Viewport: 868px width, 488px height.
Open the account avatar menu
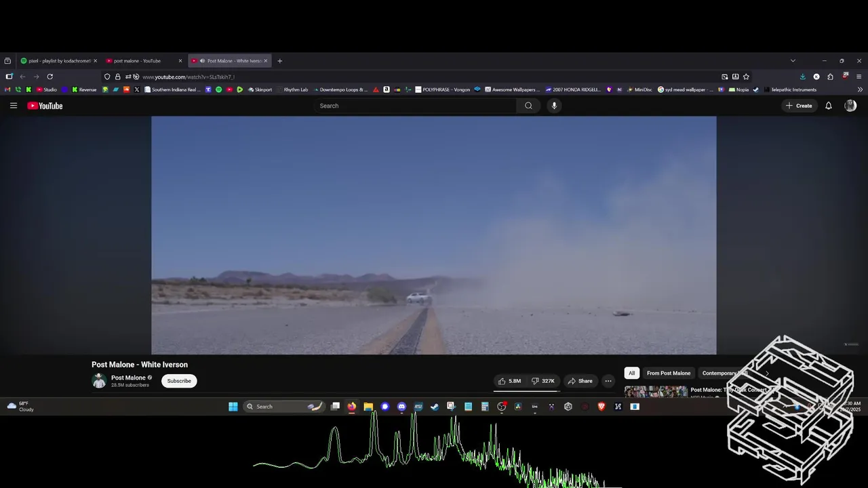click(850, 106)
